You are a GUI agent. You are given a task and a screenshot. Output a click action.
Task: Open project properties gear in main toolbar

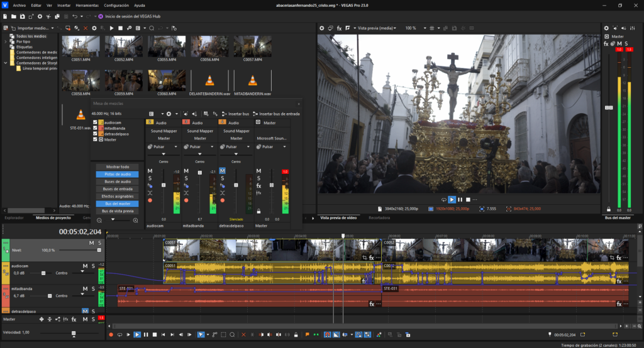point(40,16)
